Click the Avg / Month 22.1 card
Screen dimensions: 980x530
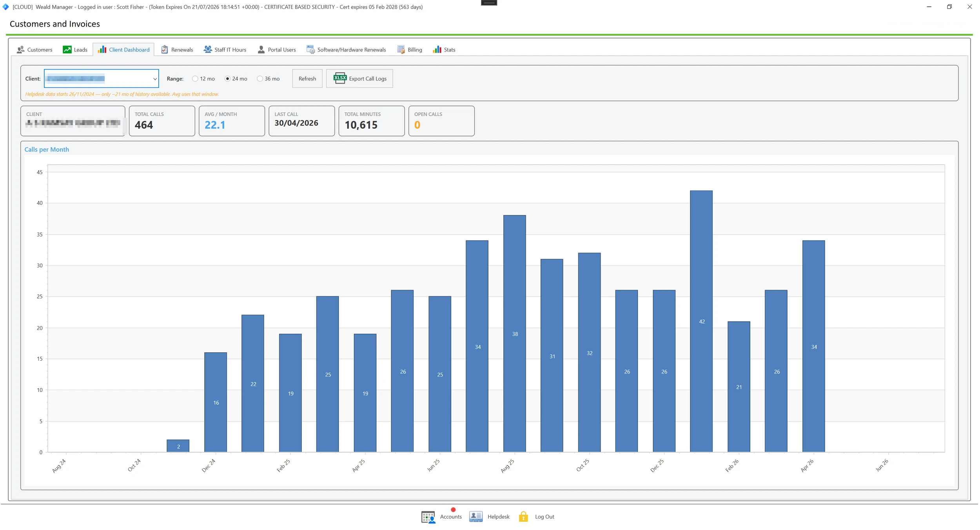click(232, 121)
